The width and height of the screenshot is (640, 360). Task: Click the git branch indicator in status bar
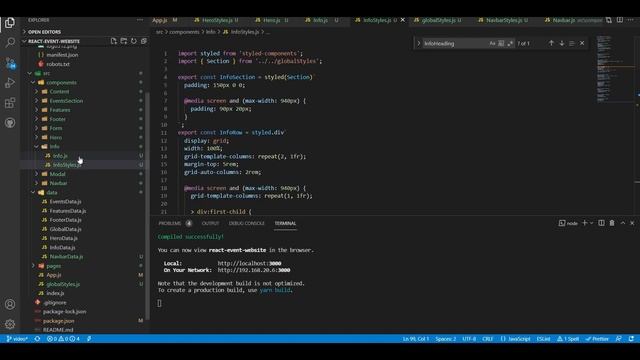[17, 339]
